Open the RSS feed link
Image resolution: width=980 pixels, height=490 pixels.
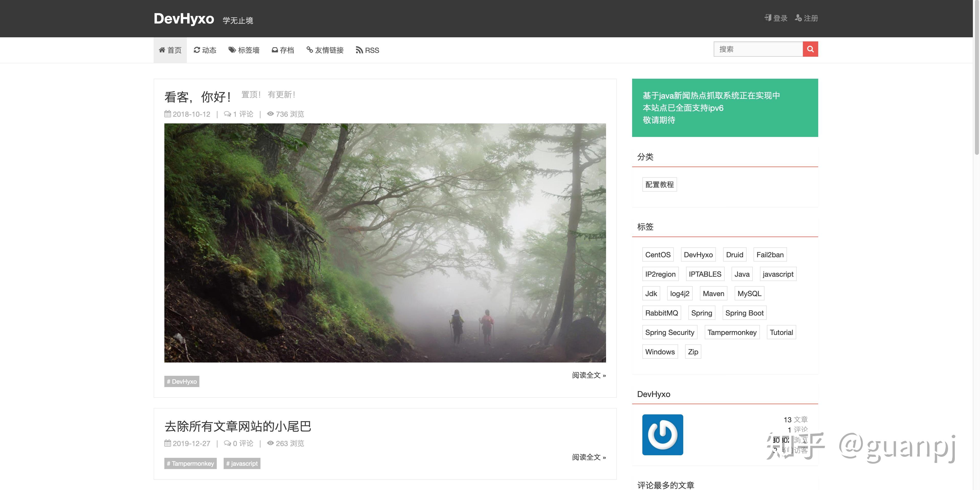click(367, 50)
